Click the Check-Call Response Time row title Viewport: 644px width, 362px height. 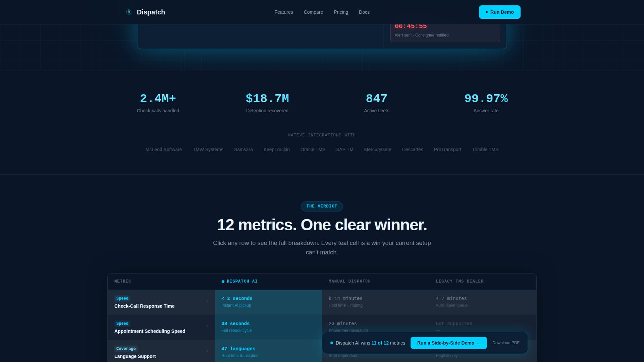144,306
